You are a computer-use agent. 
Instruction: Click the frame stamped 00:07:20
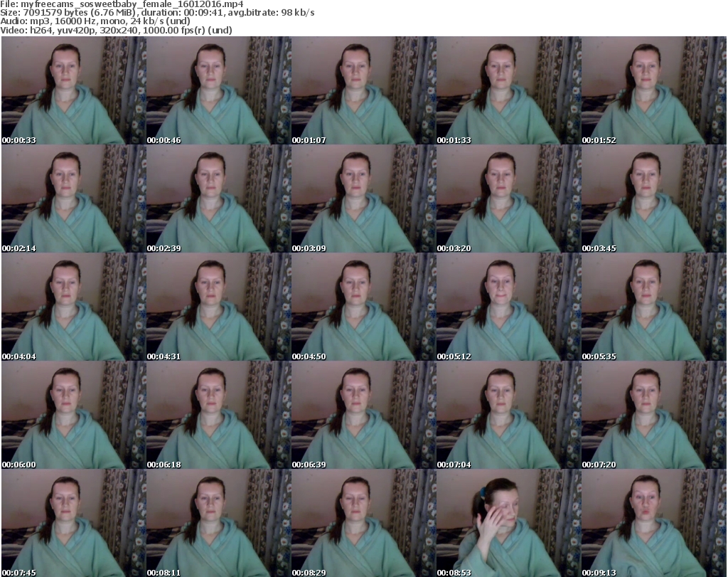(x=654, y=415)
